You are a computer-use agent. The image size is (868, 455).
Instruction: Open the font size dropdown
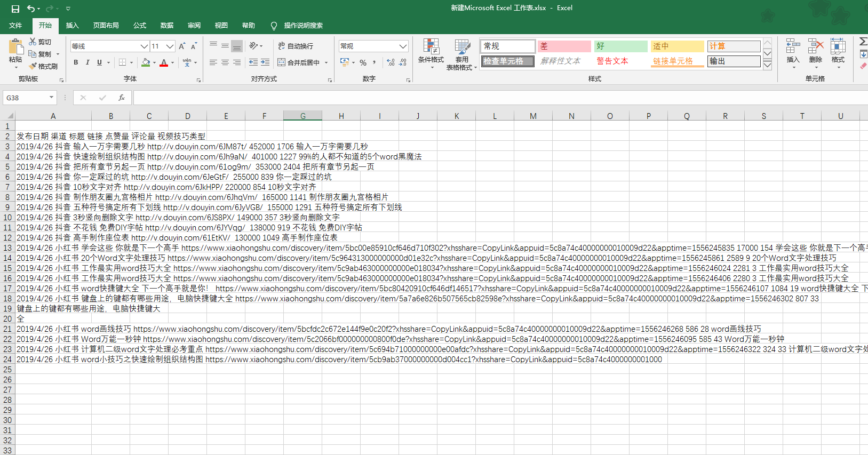170,46
